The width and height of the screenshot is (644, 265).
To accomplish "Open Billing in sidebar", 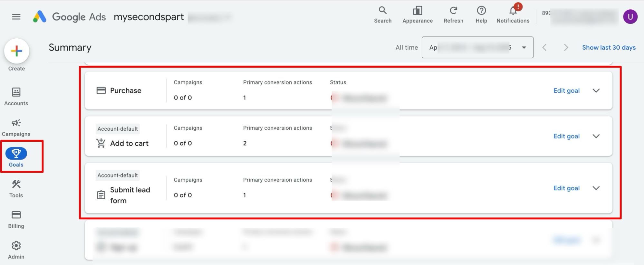I will pyautogui.click(x=16, y=220).
